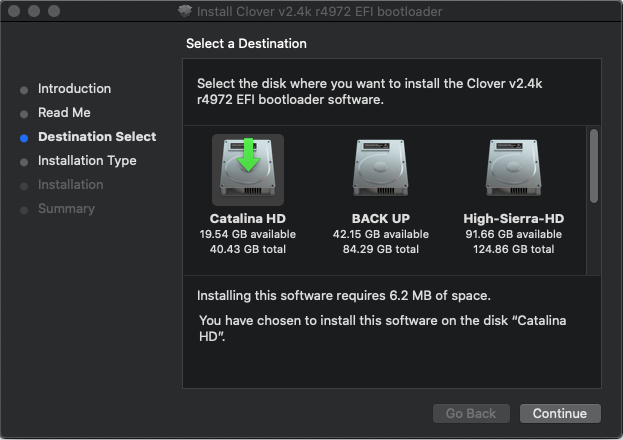Click the Read Me step in the sidebar

[64, 112]
